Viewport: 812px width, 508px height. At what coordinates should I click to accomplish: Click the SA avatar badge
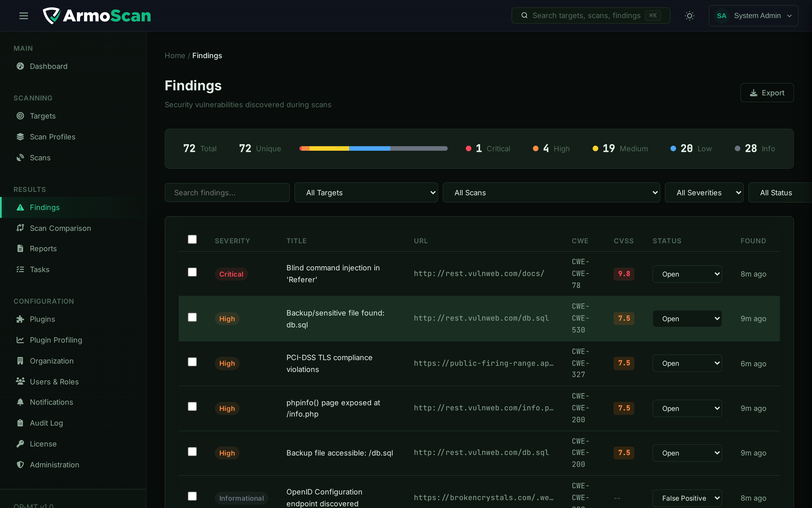coord(721,16)
